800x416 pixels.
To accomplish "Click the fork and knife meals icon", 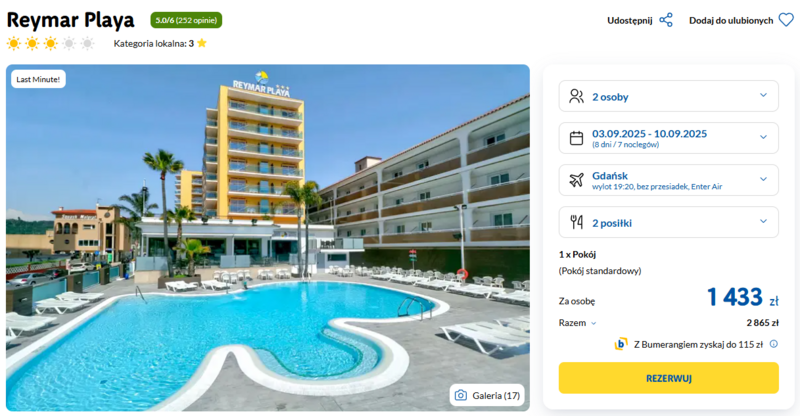I will (x=577, y=222).
